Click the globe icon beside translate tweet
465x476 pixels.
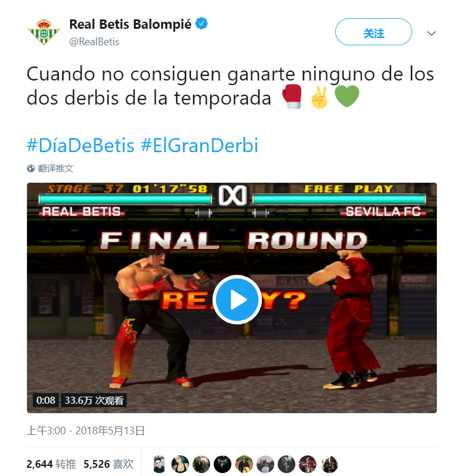point(31,168)
